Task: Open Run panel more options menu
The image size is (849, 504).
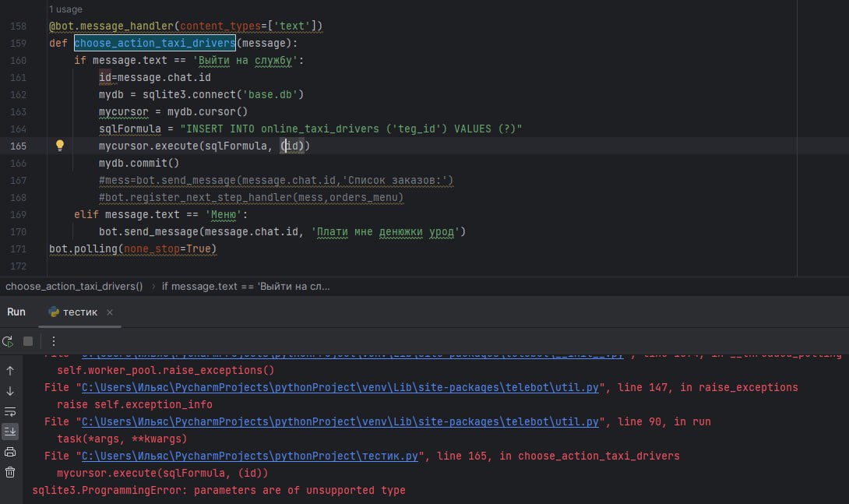Action: pyautogui.click(x=53, y=341)
